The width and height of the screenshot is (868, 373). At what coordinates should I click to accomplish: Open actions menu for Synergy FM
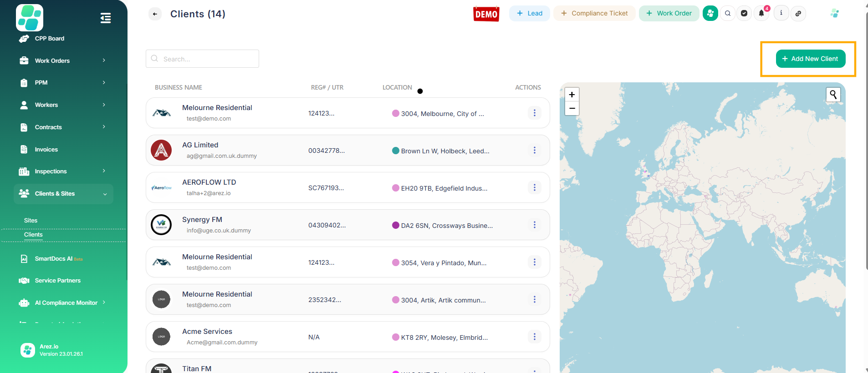click(x=534, y=225)
